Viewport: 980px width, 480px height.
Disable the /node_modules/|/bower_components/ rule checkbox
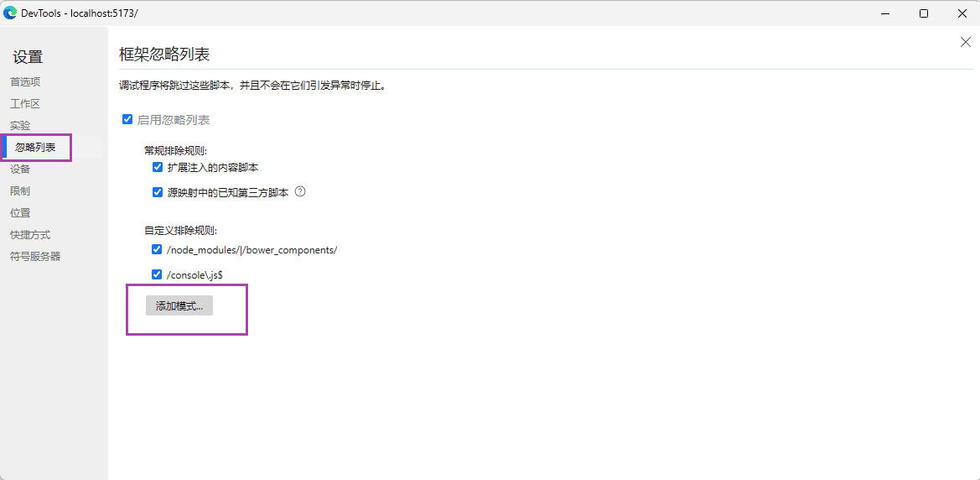(157, 249)
